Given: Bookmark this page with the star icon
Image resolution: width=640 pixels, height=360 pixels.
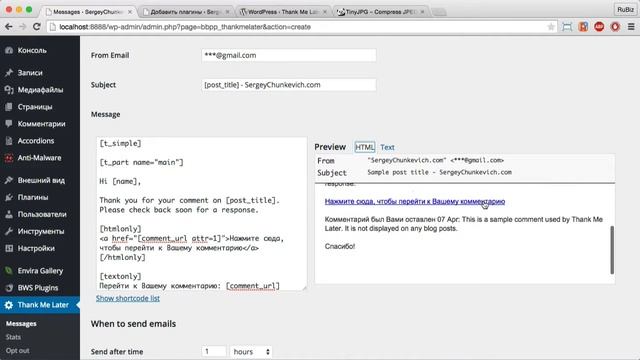Looking at the screenshot, I should (551, 27).
